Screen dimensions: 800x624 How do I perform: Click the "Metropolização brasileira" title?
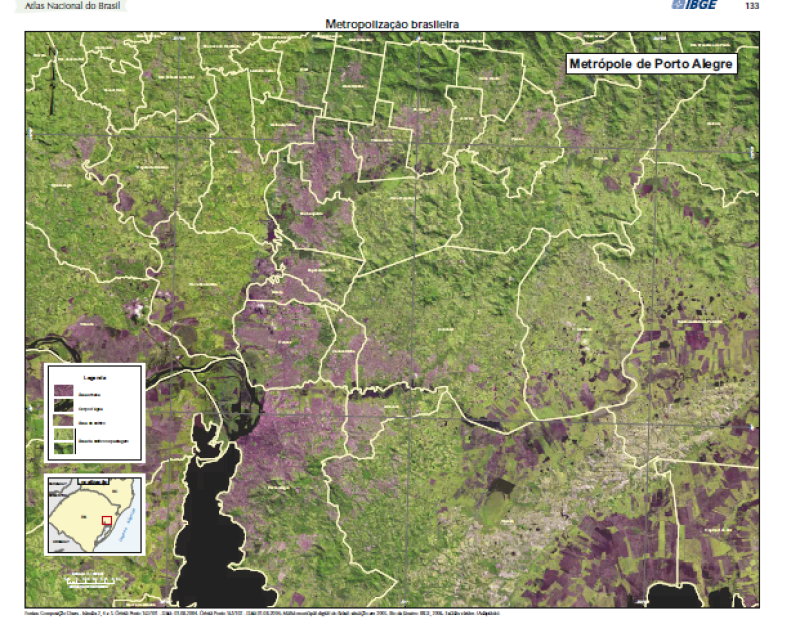point(392,24)
